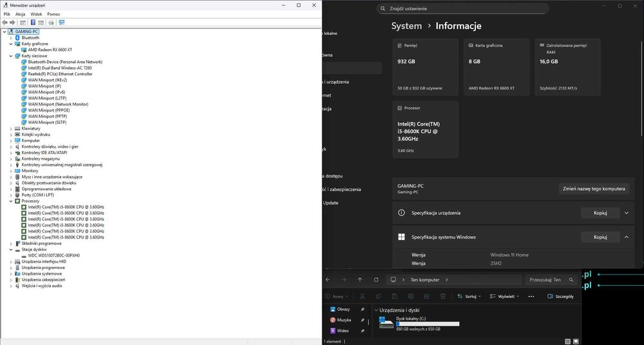Image resolution: width=644 pixels, height=345 pixels.
Task: Click the blue Help icon in Device Manager toolbar
Action: [x=33, y=23]
